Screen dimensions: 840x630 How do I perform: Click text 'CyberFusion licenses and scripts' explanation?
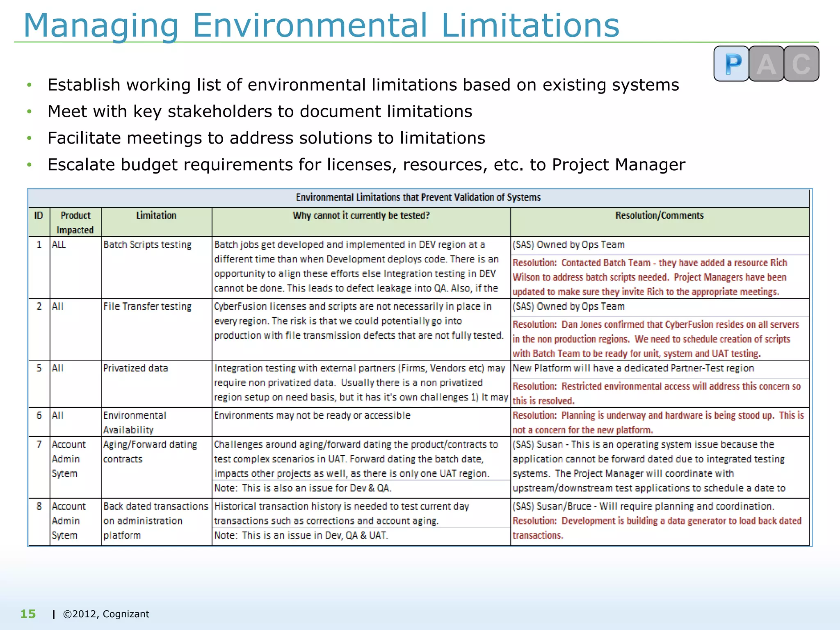[x=359, y=321]
